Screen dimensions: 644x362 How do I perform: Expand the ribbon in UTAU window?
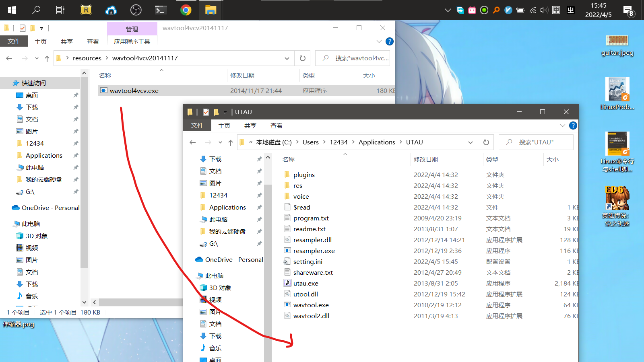point(562,125)
